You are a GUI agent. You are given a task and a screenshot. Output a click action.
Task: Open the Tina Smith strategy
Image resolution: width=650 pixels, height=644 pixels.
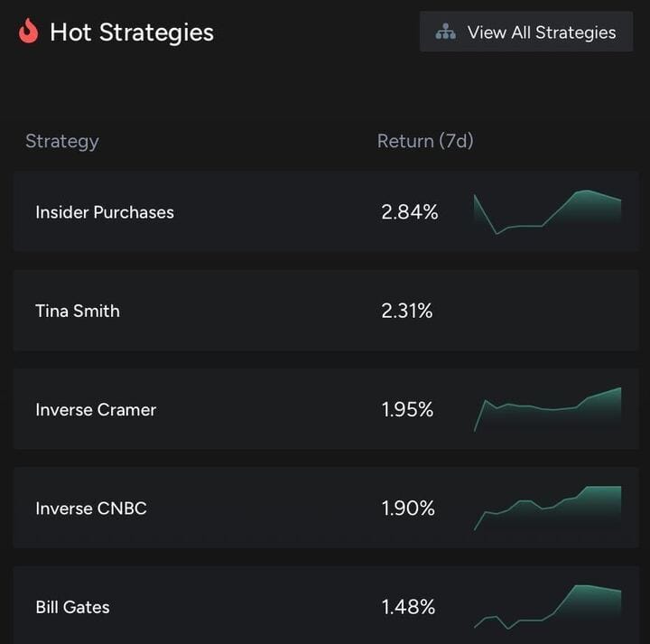78,311
